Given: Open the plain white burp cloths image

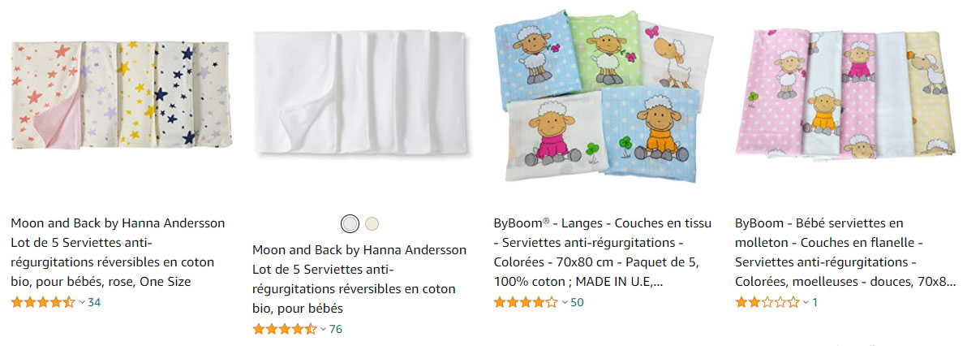Looking at the screenshot, I should [361, 93].
